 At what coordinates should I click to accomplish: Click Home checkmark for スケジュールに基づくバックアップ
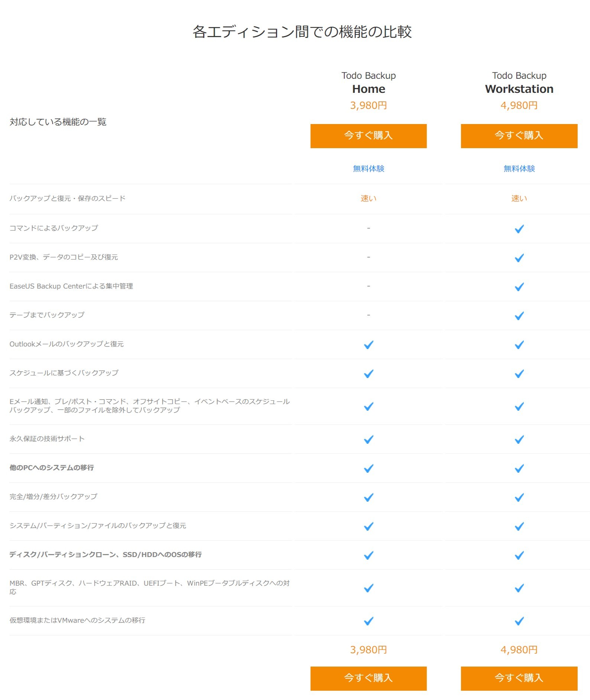click(368, 374)
